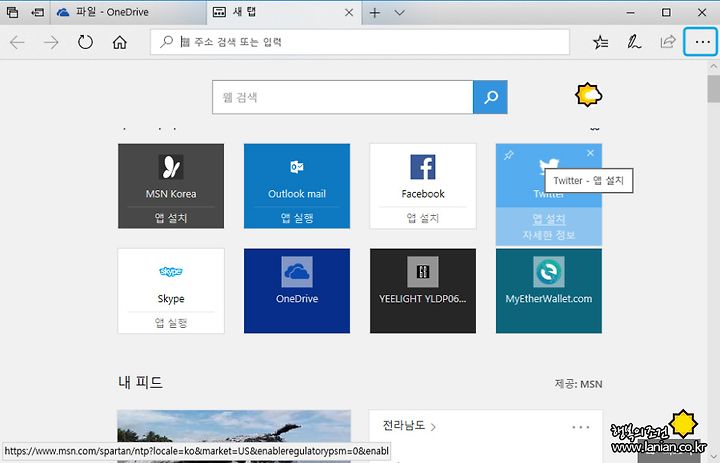Open the YEELIGHT YLDP06 tile
Image resolution: width=720 pixels, height=463 pixels.
pyautogui.click(x=423, y=291)
